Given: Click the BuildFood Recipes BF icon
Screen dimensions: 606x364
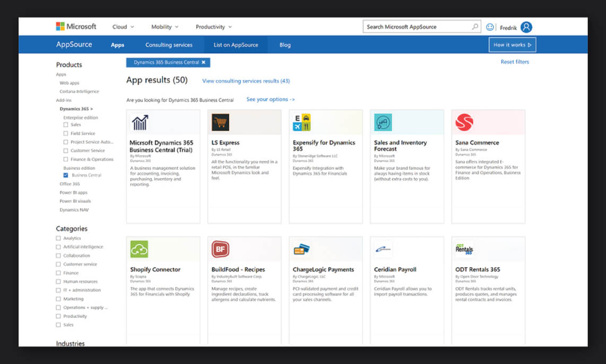Looking at the screenshot, I should tap(220, 249).
